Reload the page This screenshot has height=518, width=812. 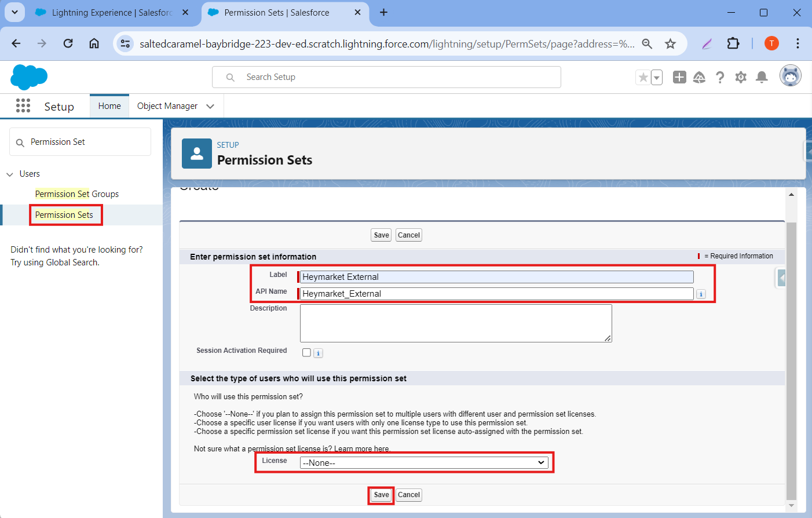click(68, 43)
